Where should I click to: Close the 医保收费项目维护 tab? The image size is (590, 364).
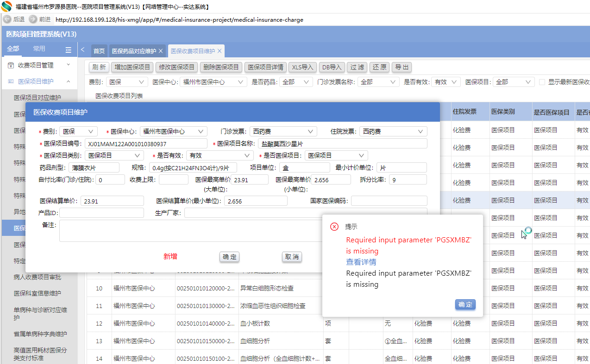click(x=220, y=51)
